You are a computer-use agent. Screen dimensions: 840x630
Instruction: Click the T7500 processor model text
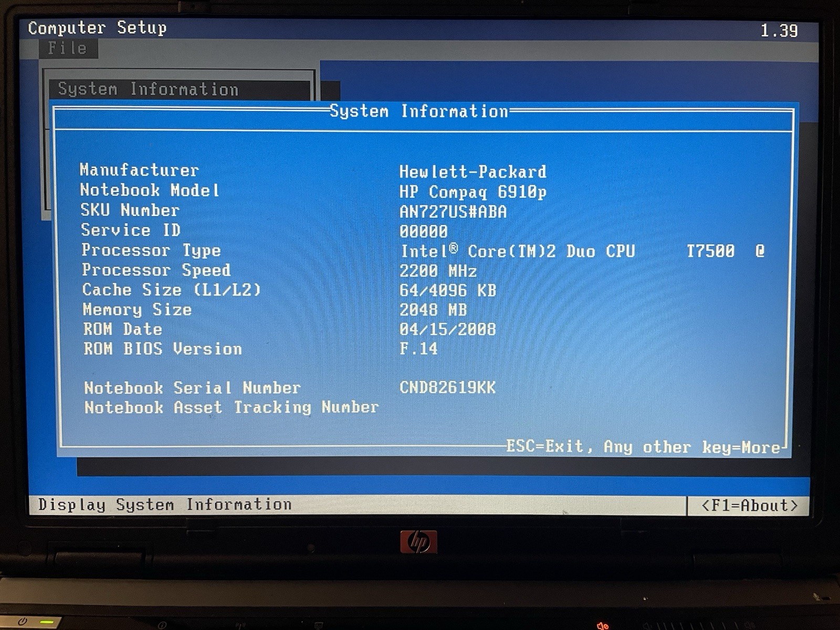711,251
